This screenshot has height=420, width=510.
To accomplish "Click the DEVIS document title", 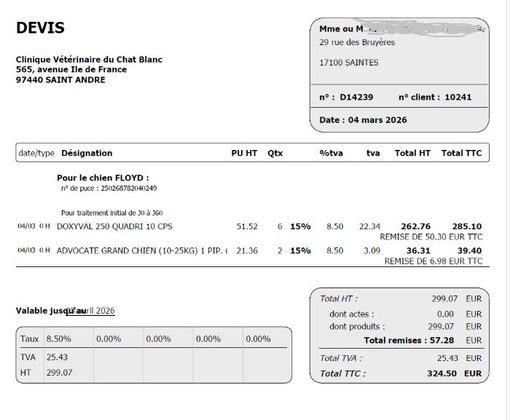I will (x=40, y=28).
